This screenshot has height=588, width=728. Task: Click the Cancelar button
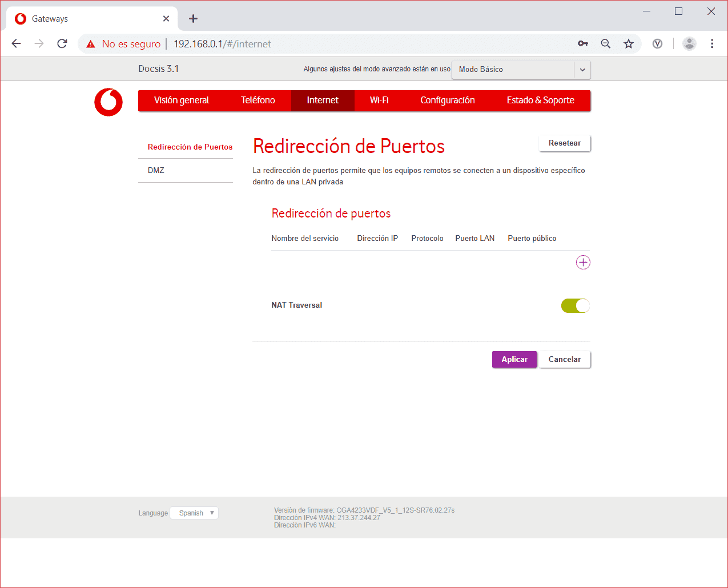[x=564, y=360]
